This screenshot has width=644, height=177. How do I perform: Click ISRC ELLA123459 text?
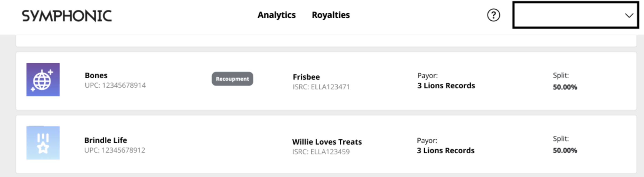[321, 152]
